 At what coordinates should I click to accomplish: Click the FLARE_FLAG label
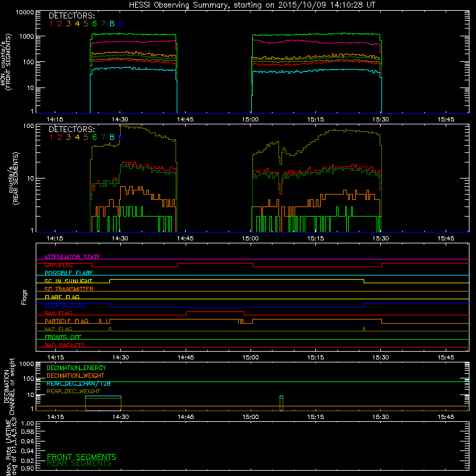pos(62,297)
